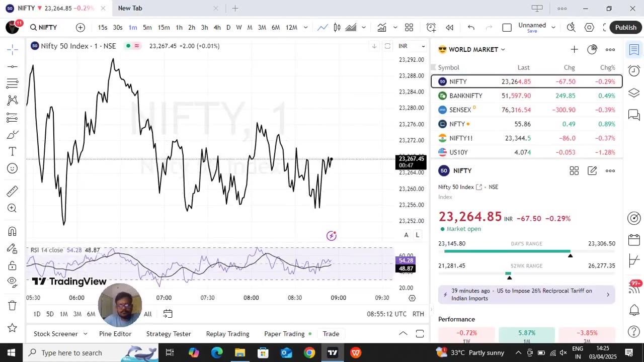Select the brush drawing tool
The width and height of the screenshot is (644, 362).
pos(13,134)
